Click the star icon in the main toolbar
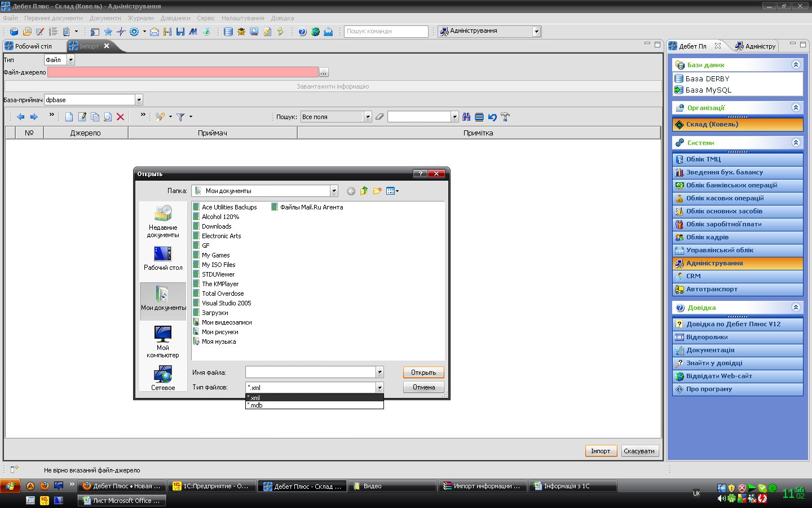The image size is (812, 508). (x=108, y=32)
